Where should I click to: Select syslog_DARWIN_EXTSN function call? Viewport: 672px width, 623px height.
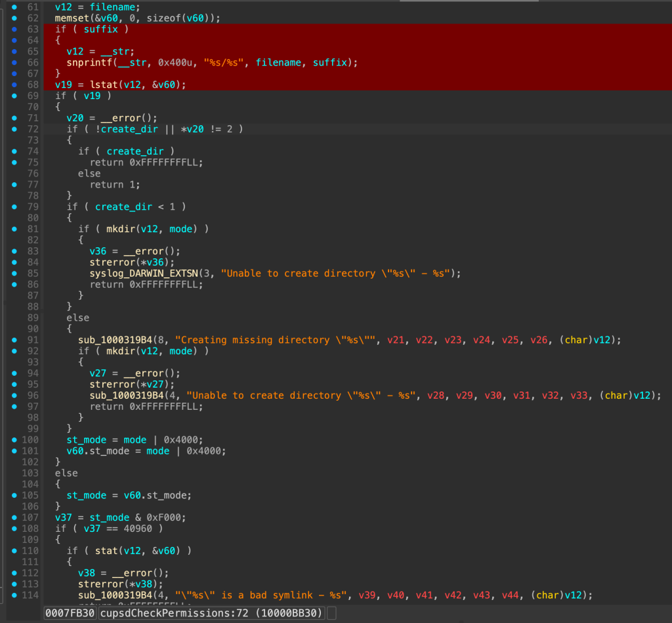click(x=144, y=273)
